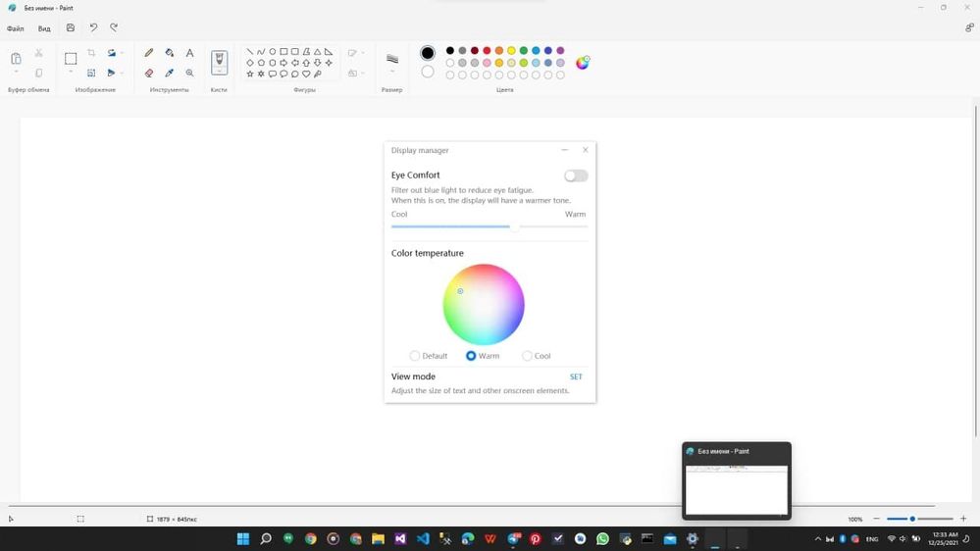Select the Warm color temperature radio
Image resolution: width=980 pixels, height=551 pixels.
(x=471, y=356)
